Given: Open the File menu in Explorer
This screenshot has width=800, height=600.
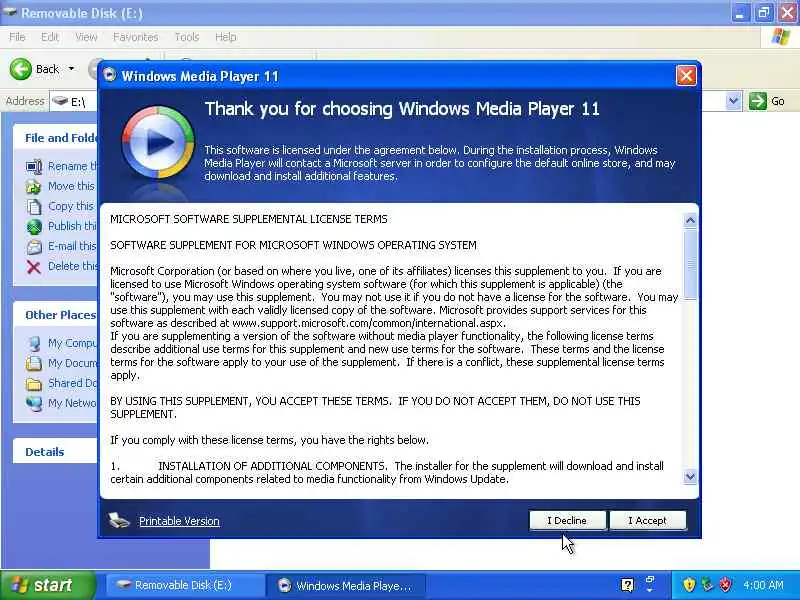Looking at the screenshot, I should click(17, 37).
